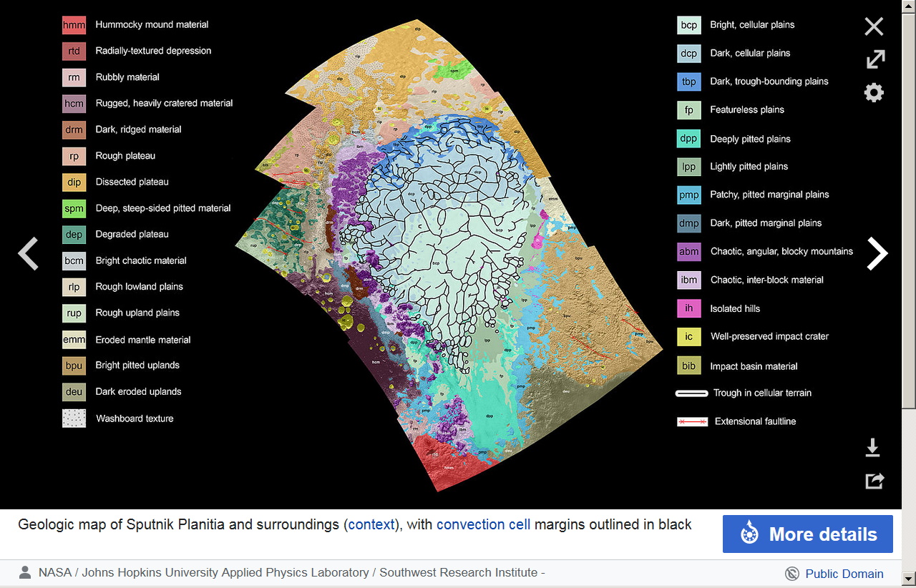916x588 pixels.
Task: Click the 'dmp' legend swatch
Action: [688, 223]
